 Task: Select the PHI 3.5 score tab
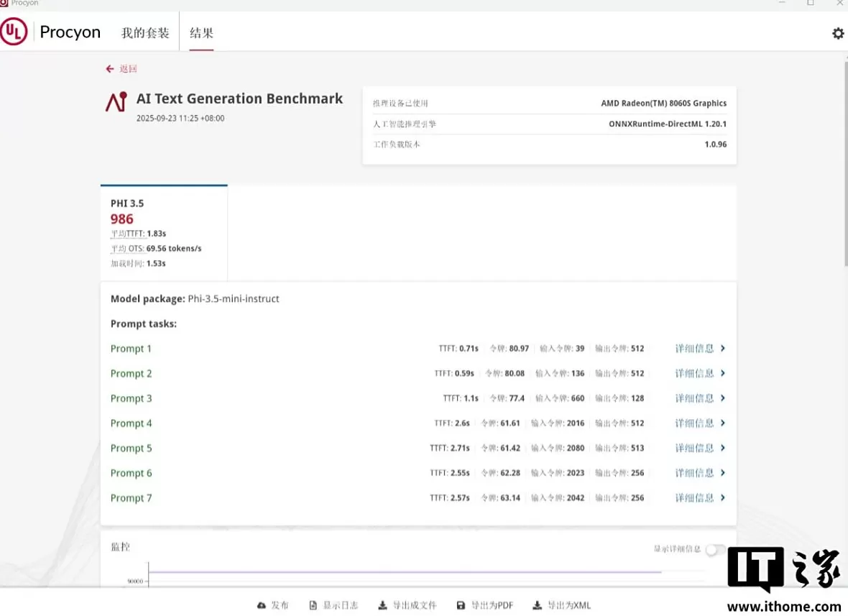(x=164, y=232)
